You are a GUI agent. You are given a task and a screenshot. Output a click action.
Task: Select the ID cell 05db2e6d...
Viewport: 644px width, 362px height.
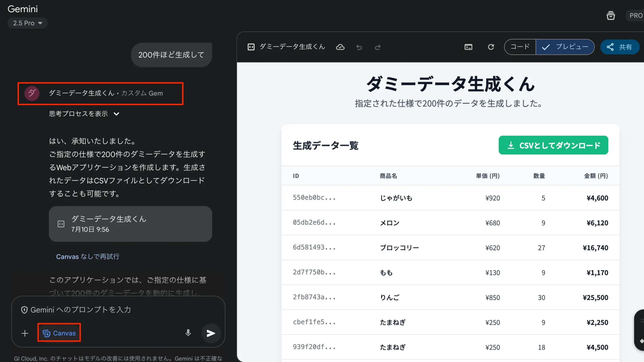click(x=314, y=223)
